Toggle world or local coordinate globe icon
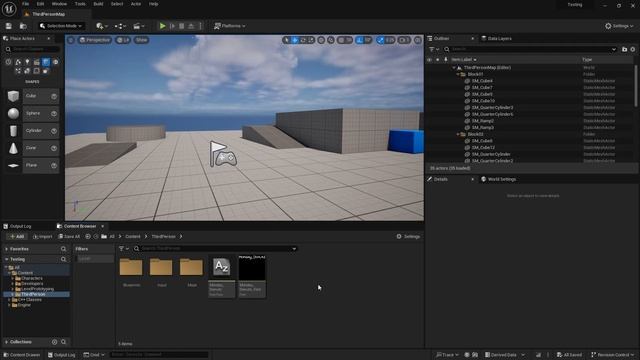640x360 pixels. [x=321, y=40]
